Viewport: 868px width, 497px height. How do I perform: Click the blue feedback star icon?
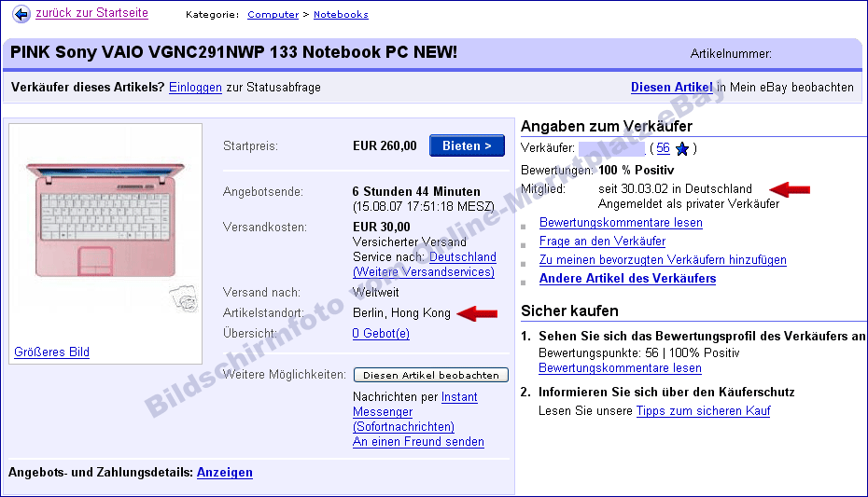682,148
